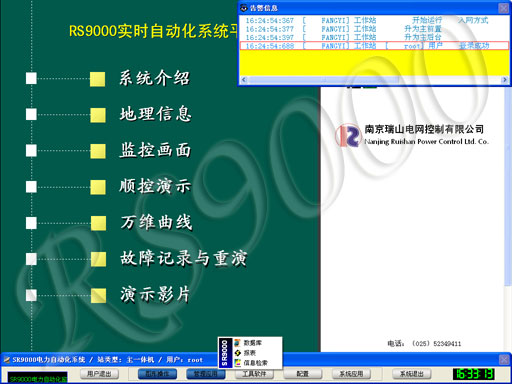Toggle the white box left of 系统介绍

pos(31,79)
